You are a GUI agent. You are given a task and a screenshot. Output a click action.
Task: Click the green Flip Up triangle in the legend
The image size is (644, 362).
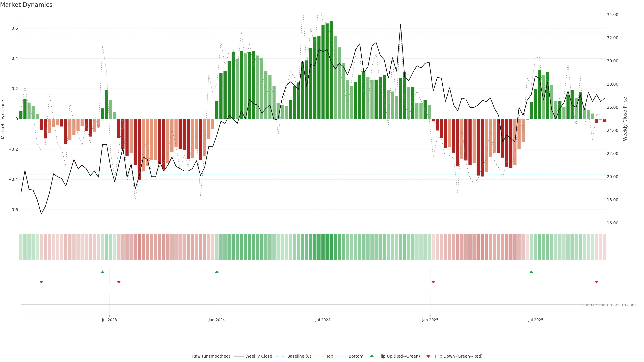(372, 356)
